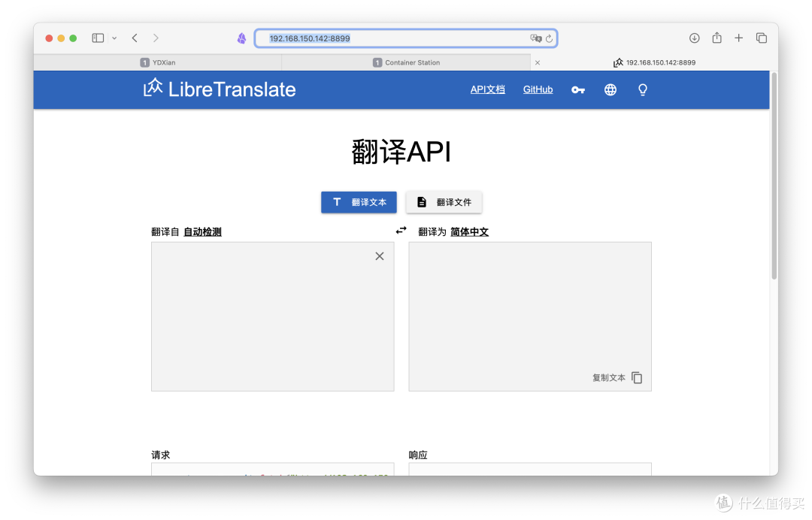Image resolution: width=812 pixels, height=520 pixels.
Task: Select the 192.168.150.142:8899 tab
Action: 655,62
